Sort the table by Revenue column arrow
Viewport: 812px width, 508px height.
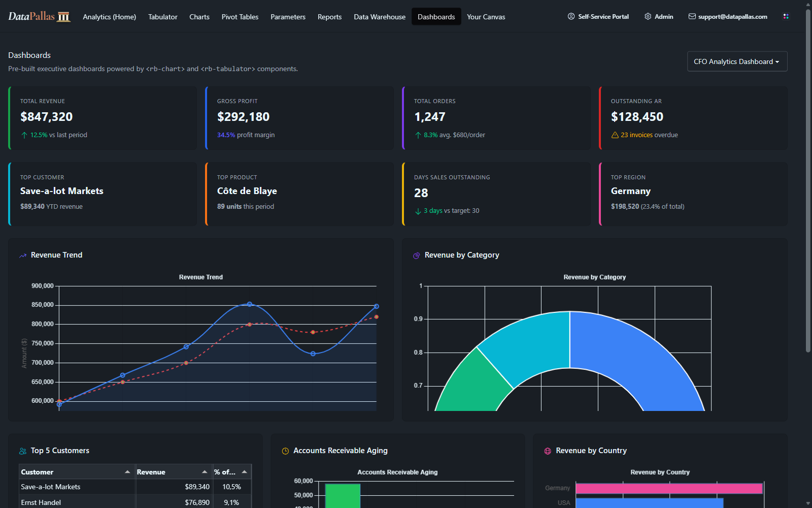pos(205,472)
